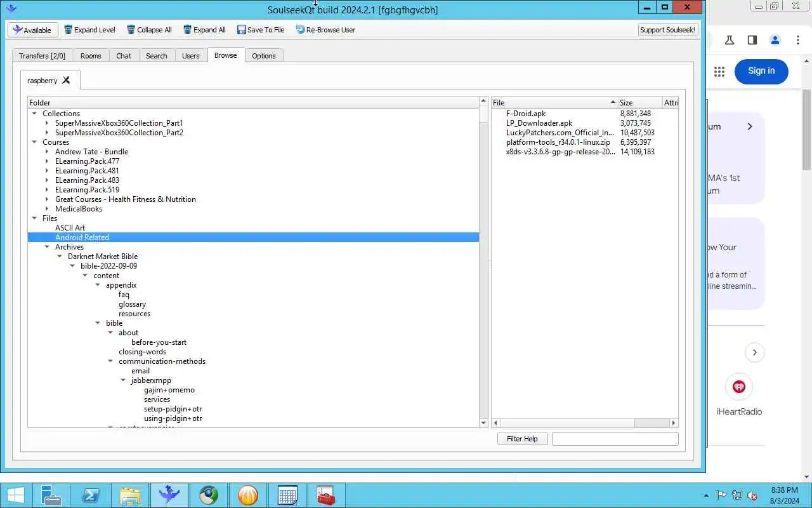Click the Filter Help button

pyautogui.click(x=522, y=439)
